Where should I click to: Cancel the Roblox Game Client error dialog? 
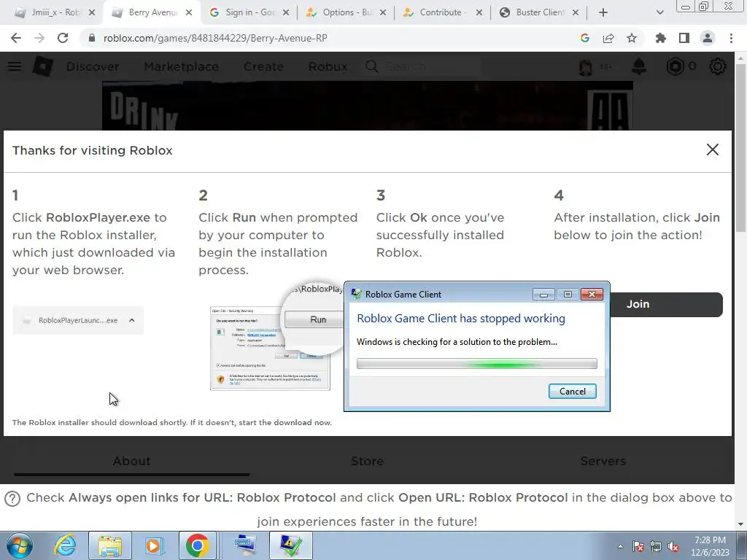[x=572, y=392]
